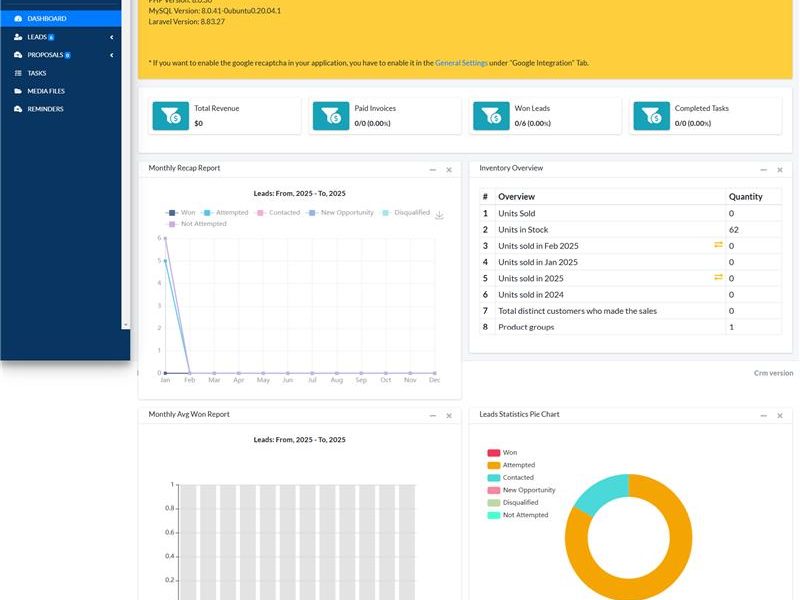The image size is (800, 600).
Task: Click the Reminders icon in sidebar
Action: coord(18,109)
